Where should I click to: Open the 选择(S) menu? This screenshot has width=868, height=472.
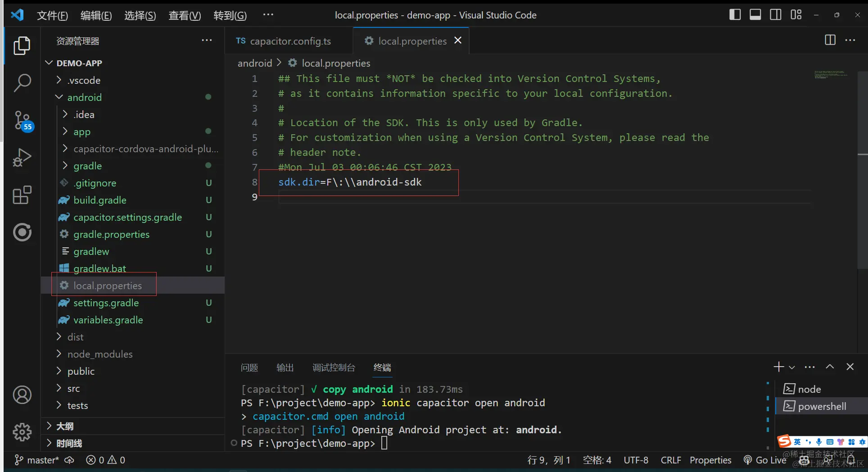(x=140, y=15)
